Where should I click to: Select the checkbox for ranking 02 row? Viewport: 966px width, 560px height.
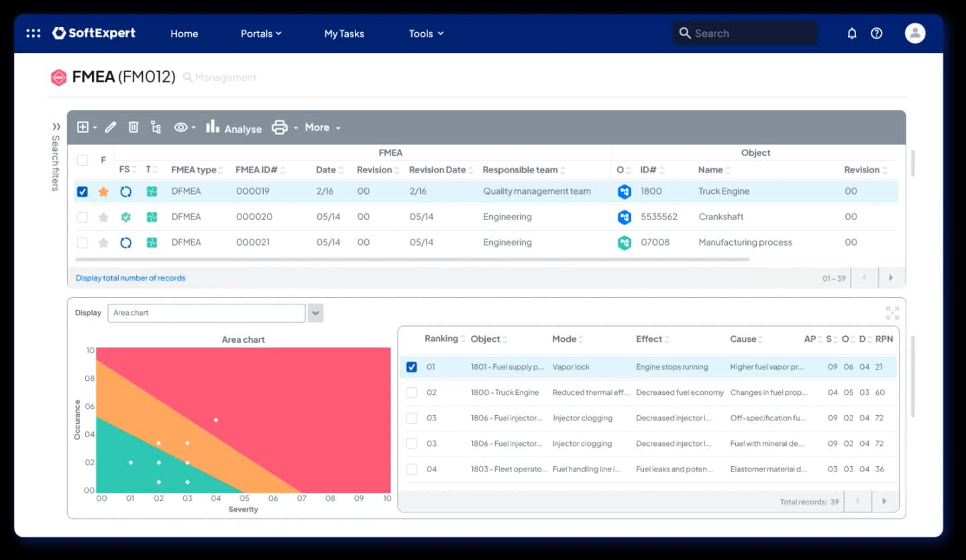coord(411,392)
